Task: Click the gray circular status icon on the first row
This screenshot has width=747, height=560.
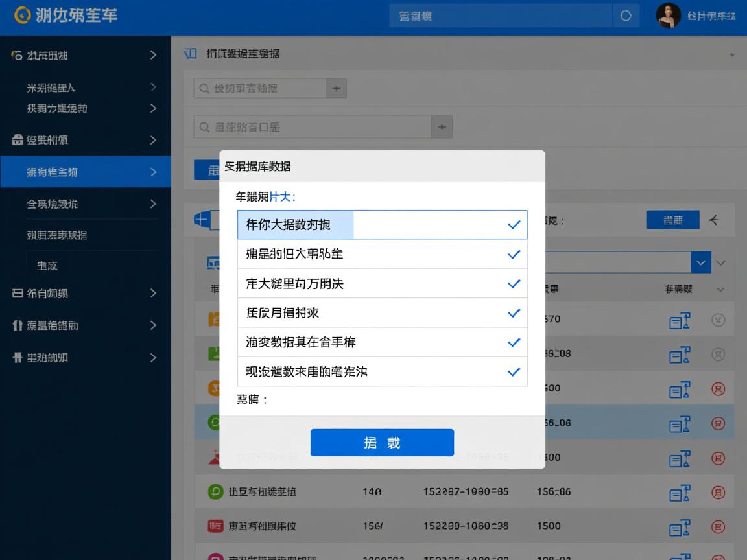Action: pyautogui.click(x=718, y=321)
